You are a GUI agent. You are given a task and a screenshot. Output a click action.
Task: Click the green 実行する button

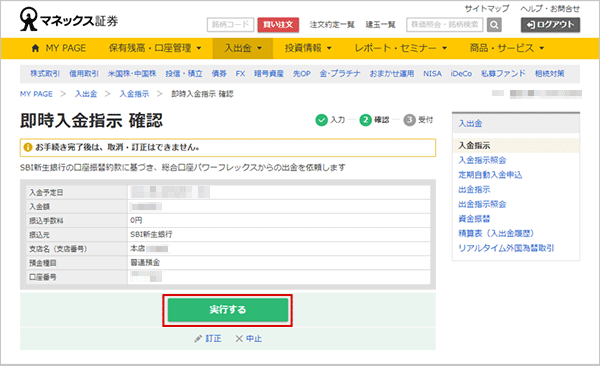228,310
